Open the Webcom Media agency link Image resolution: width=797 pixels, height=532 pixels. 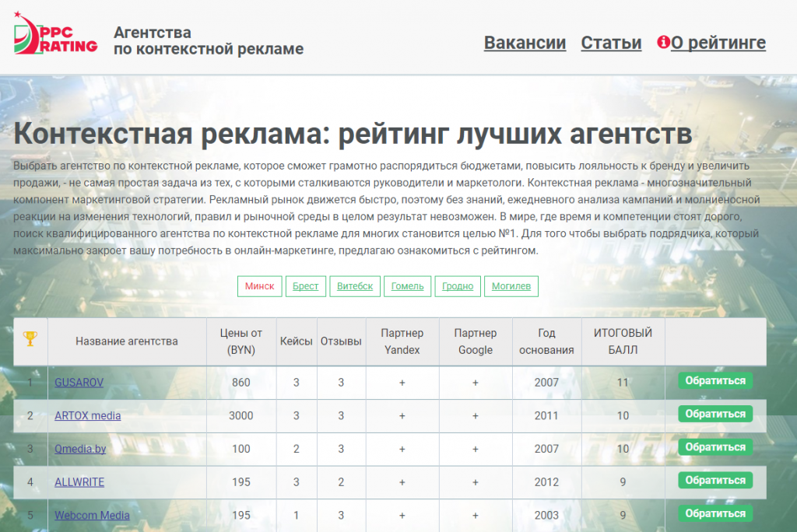coord(92,515)
